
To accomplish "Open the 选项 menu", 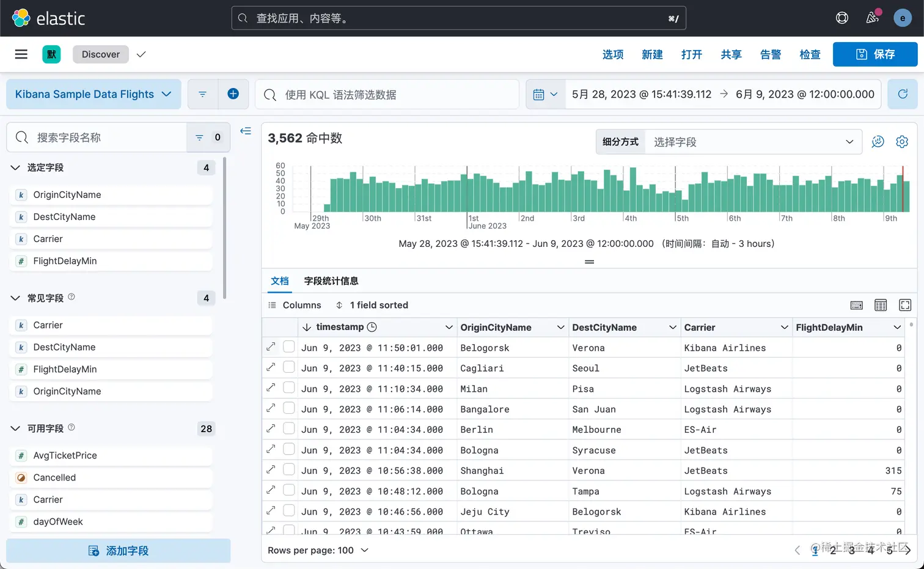I will [613, 54].
